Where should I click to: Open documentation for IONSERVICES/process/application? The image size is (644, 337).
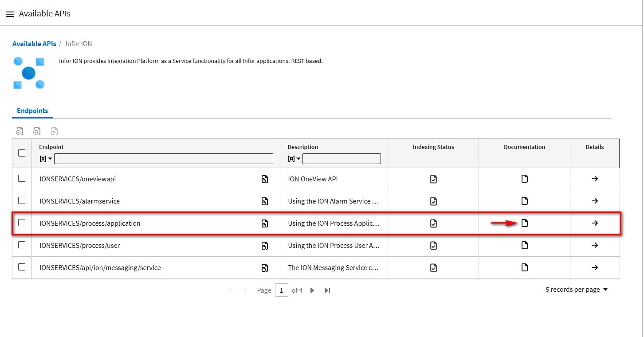pyautogui.click(x=524, y=223)
